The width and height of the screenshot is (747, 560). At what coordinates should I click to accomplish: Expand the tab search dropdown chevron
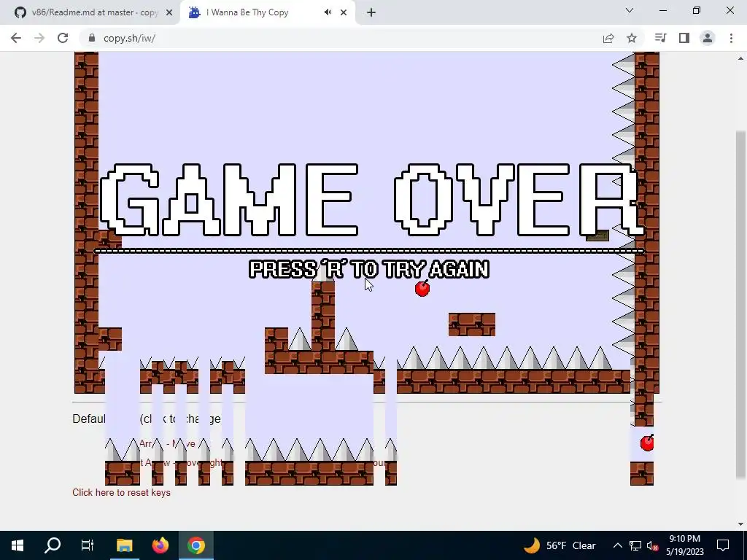(x=630, y=10)
